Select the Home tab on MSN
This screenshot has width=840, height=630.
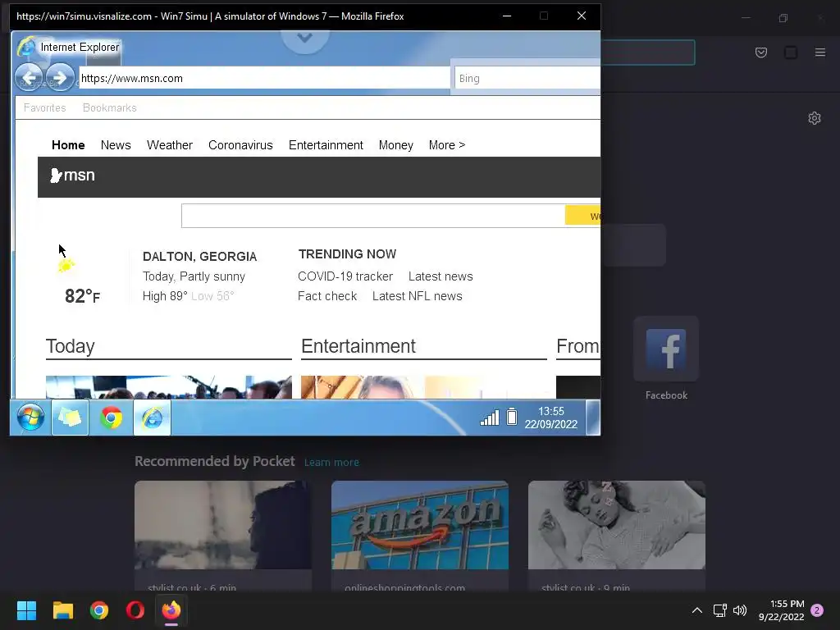point(68,145)
